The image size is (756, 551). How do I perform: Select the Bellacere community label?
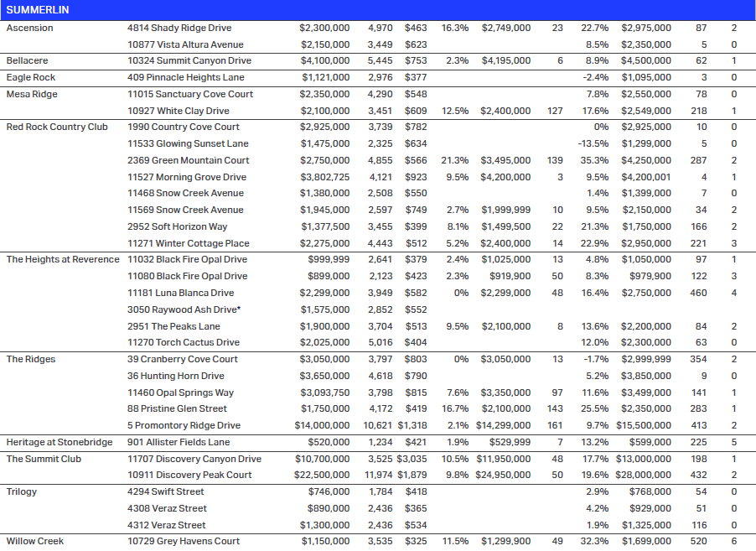tap(27, 61)
